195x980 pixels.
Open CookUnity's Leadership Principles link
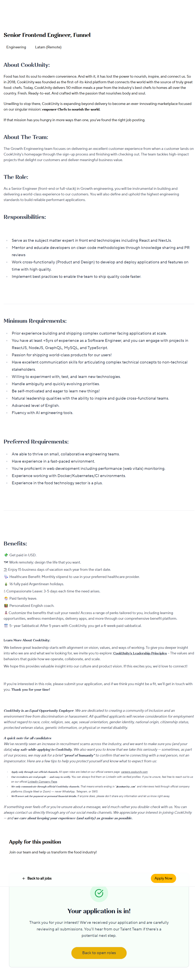coord(140,653)
